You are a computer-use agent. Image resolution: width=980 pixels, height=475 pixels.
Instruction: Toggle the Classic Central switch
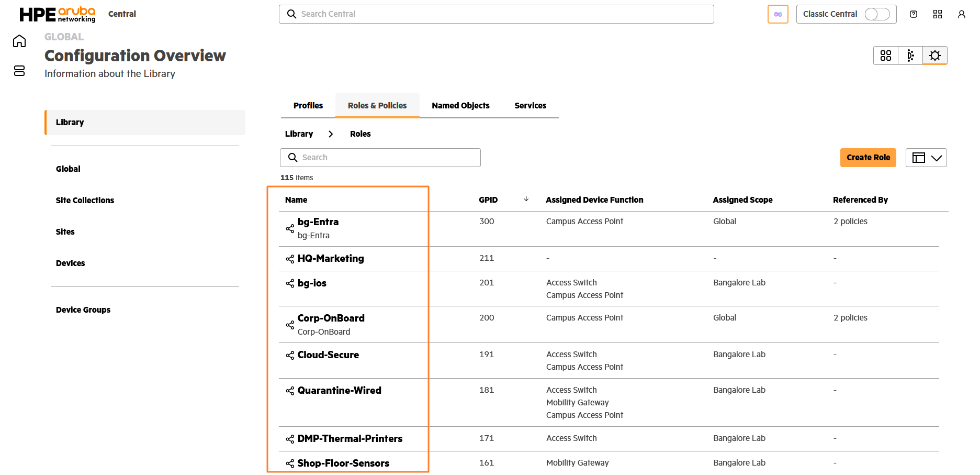click(x=877, y=14)
